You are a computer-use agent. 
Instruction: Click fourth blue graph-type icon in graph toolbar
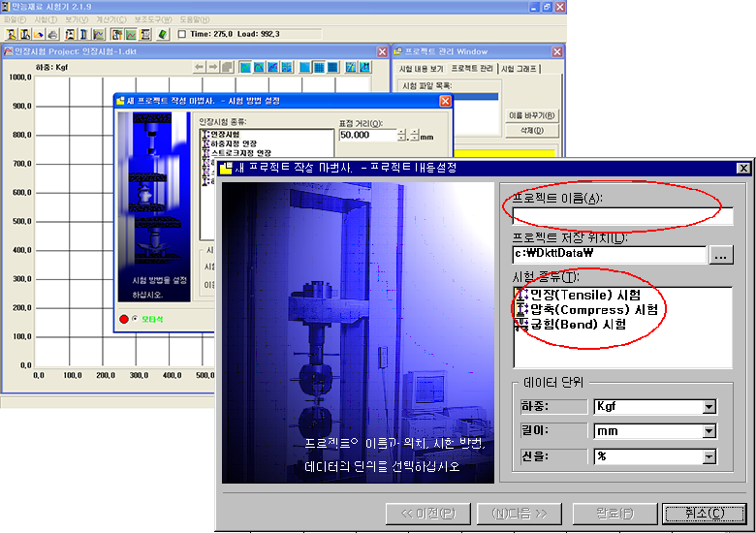point(286,67)
